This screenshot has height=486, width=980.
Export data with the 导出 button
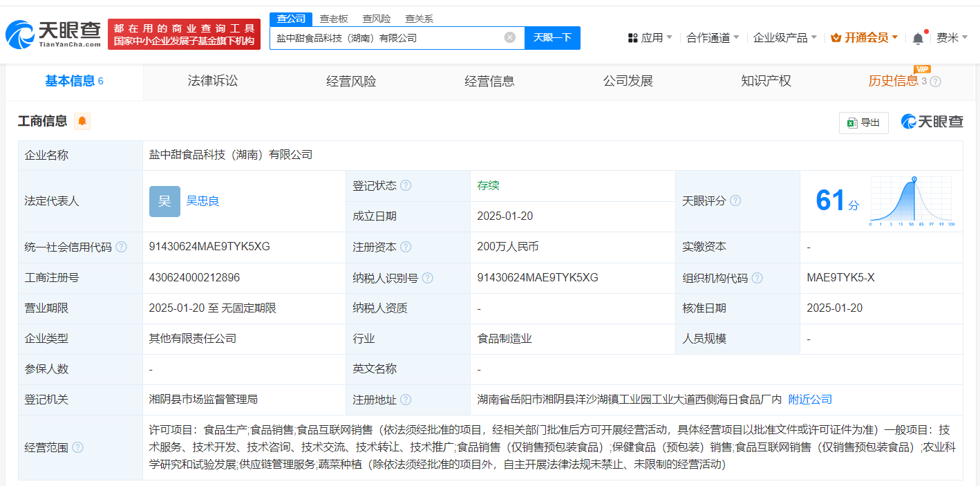(863, 122)
